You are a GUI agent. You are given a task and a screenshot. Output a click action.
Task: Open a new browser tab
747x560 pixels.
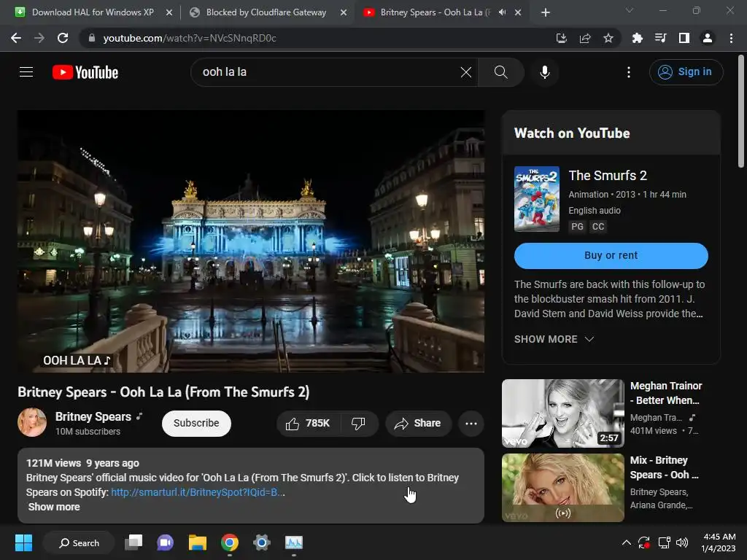(x=546, y=12)
